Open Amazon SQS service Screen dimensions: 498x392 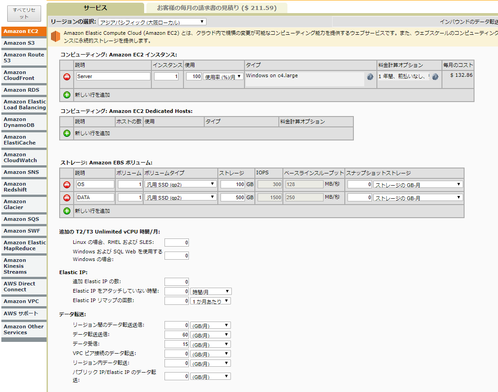(24, 219)
